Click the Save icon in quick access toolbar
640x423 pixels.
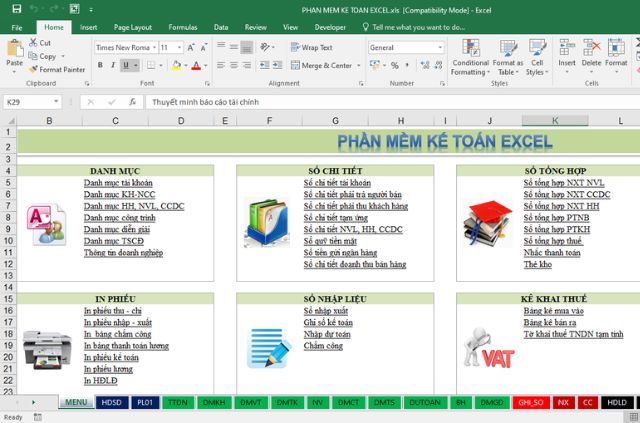17,9
